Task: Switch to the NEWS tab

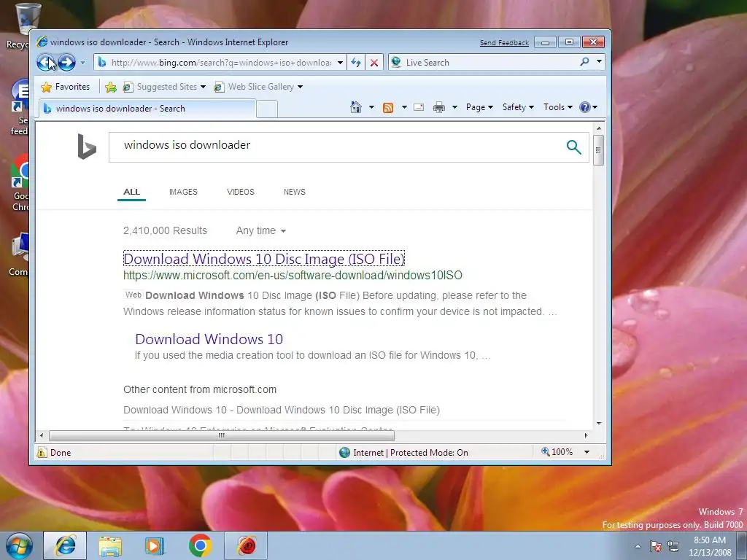Action: 295,192
